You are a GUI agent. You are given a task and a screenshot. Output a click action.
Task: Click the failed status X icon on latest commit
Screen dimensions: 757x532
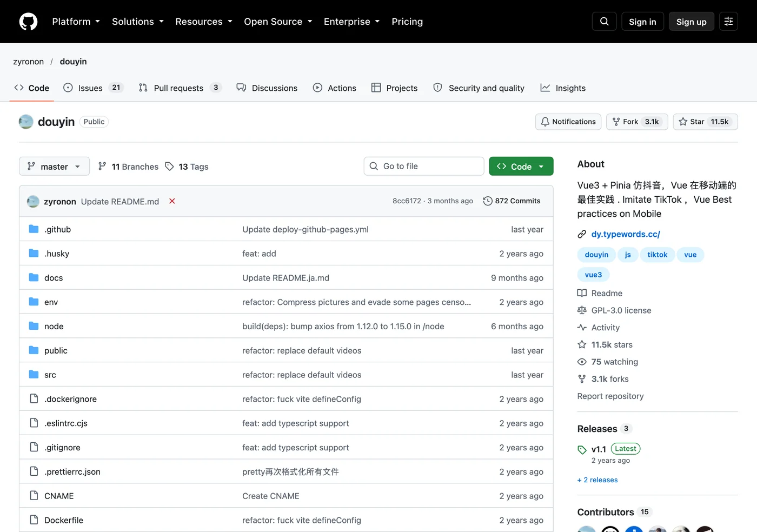pyautogui.click(x=172, y=201)
